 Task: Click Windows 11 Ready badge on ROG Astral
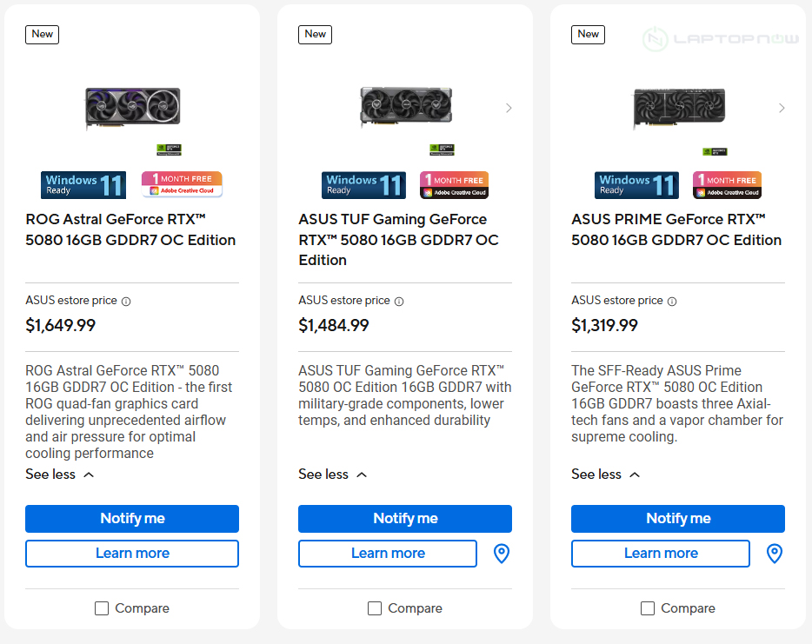[x=83, y=184]
